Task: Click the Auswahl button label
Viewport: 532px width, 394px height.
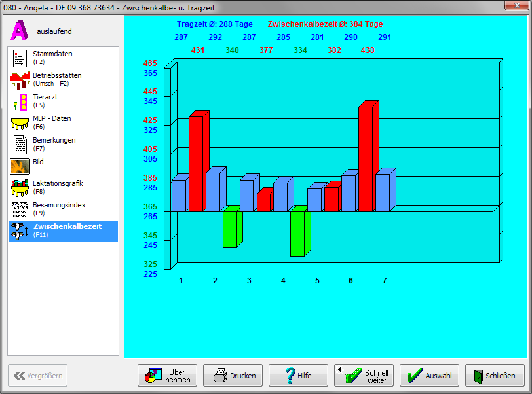Action: click(438, 376)
